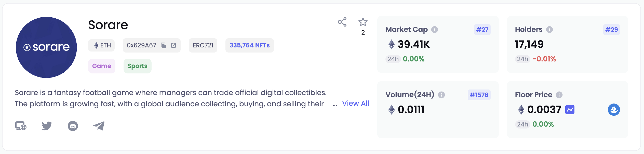The height and width of the screenshot is (154, 644).
Task: Open the OpenSea marketplace icon
Action: [x=614, y=110]
